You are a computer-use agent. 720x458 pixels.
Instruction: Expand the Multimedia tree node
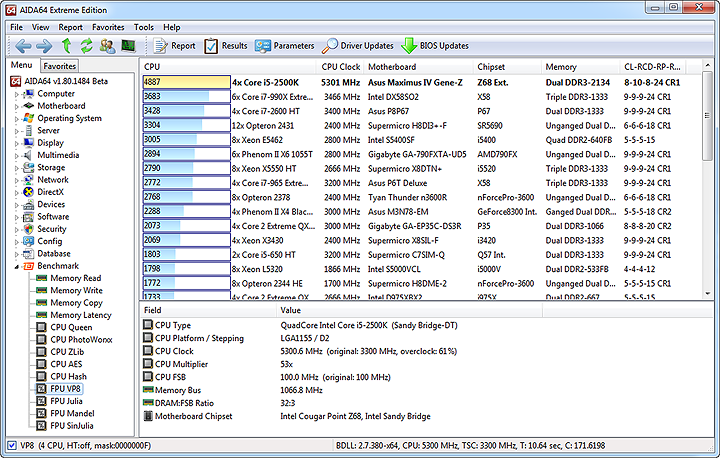(17, 156)
